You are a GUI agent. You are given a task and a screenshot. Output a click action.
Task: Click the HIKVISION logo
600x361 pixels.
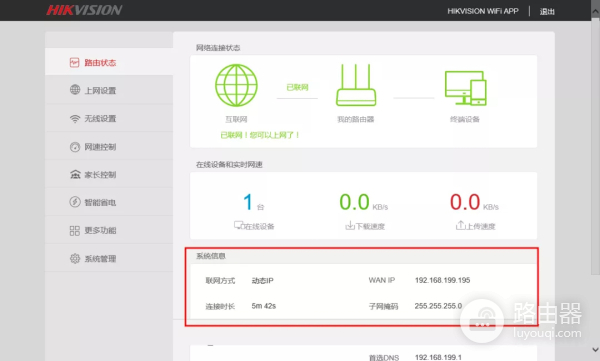tap(84, 10)
